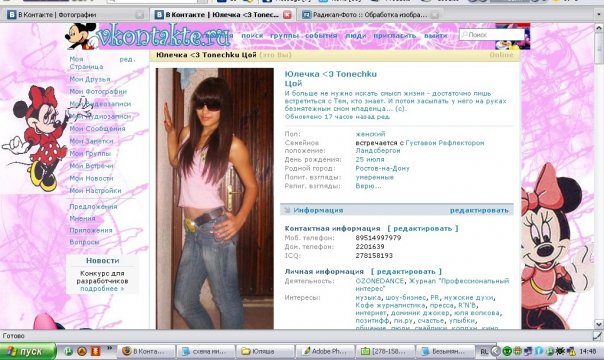Open 'Мои Друзья' in the sidebar

[90, 79]
